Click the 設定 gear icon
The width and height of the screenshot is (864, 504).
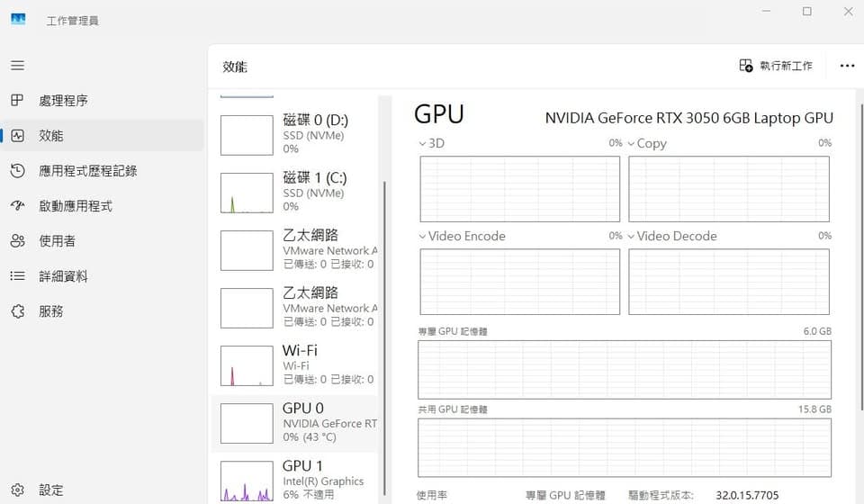[x=18, y=490]
